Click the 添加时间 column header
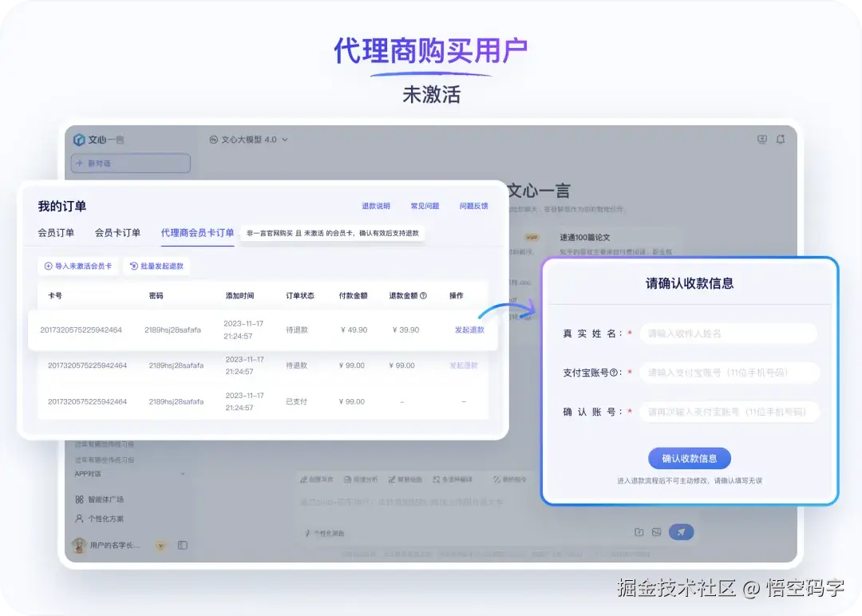 pyautogui.click(x=239, y=296)
